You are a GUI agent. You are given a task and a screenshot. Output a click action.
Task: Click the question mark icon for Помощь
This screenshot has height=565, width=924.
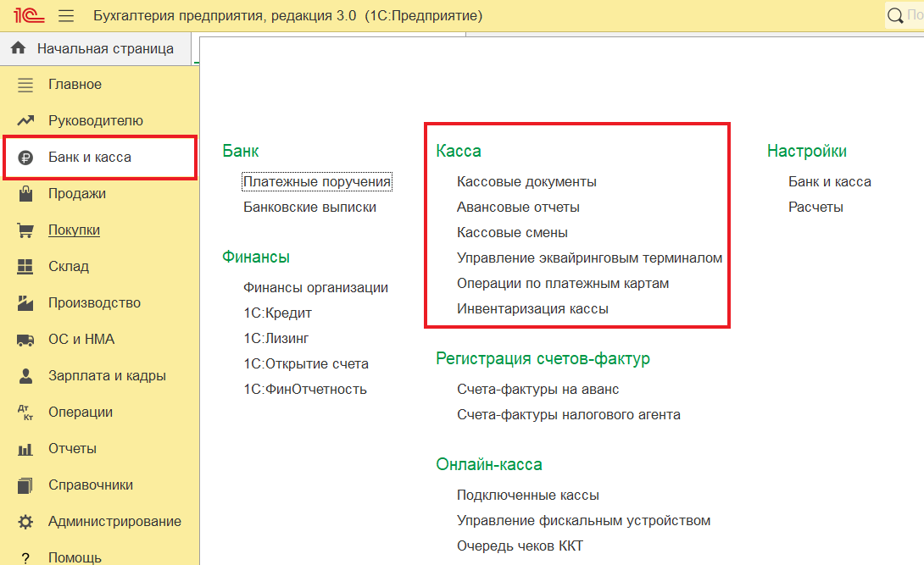point(25,558)
